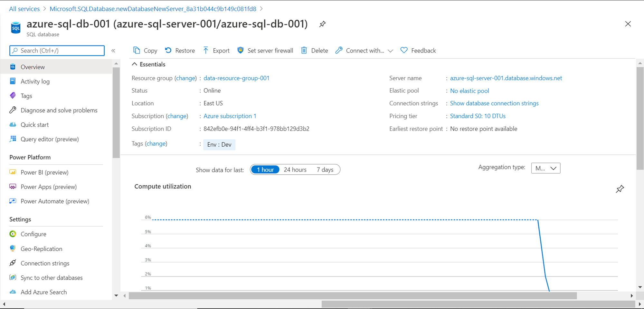Image resolution: width=644 pixels, height=309 pixels.
Task: Click the Diagnose and solve problems wrench icon
Action: [13, 110]
